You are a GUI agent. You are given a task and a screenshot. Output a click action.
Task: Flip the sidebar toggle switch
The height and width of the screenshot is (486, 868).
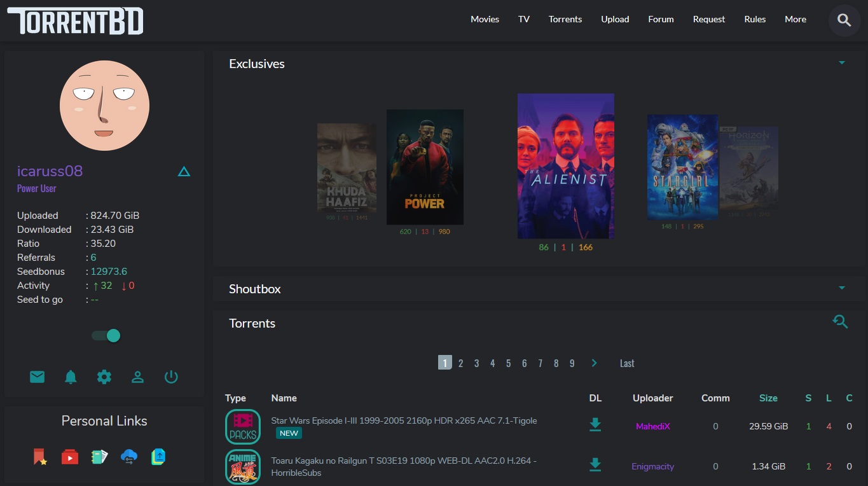105,335
